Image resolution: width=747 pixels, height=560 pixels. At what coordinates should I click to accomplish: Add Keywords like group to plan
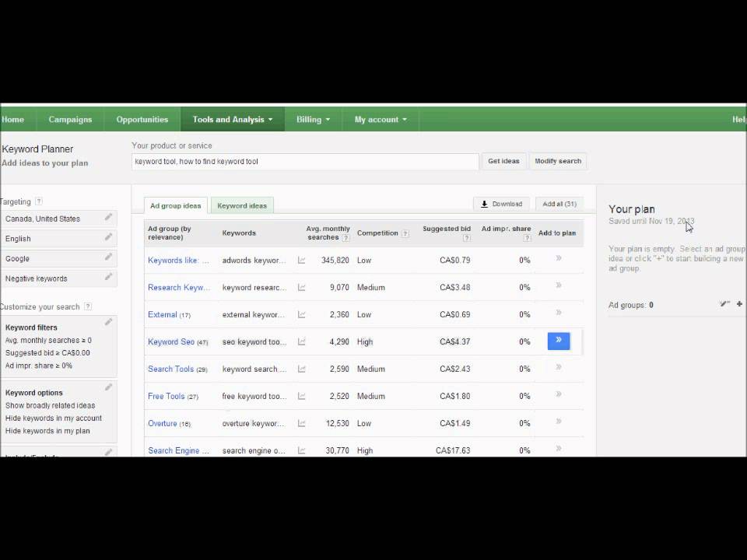559,258
